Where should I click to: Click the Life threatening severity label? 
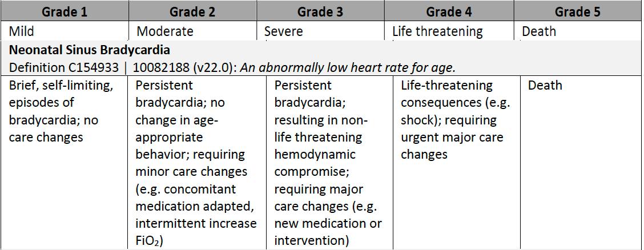pos(437,31)
